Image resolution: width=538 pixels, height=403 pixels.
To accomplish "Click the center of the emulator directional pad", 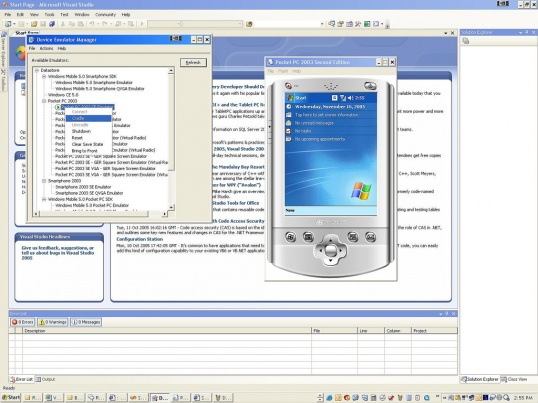I will [x=330, y=250].
